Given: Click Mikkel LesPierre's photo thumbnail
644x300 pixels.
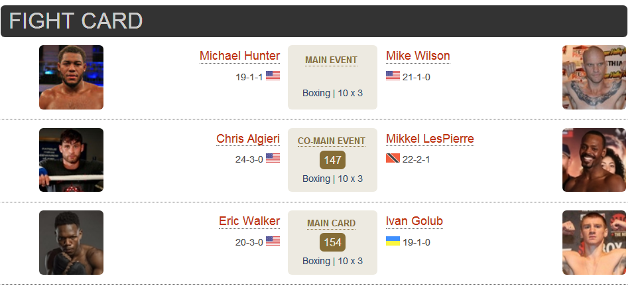Looking at the screenshot, I should [594, 160].
